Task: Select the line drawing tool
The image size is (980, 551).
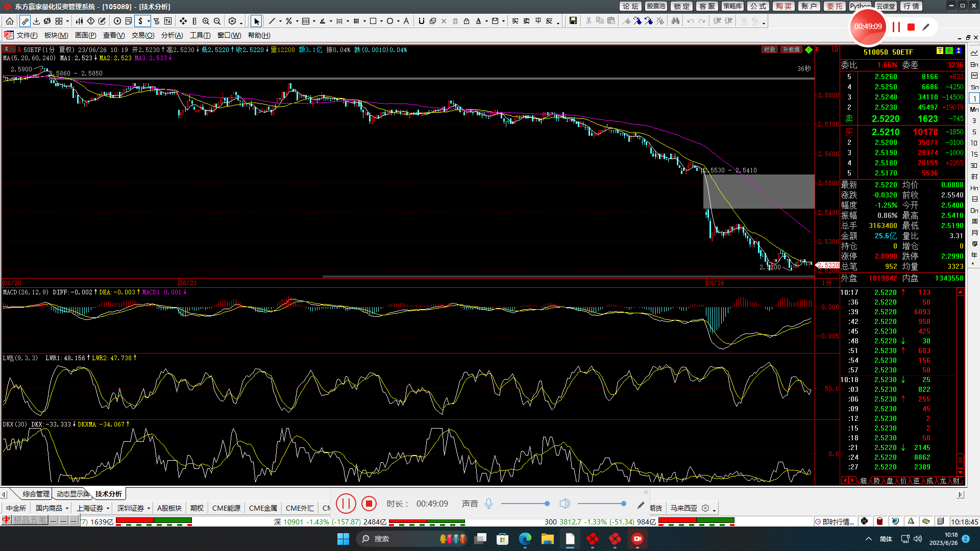Action: coord(272,21)
